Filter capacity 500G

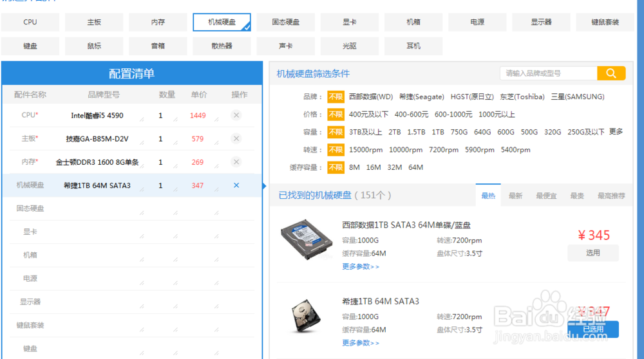(x=529, y=132)
